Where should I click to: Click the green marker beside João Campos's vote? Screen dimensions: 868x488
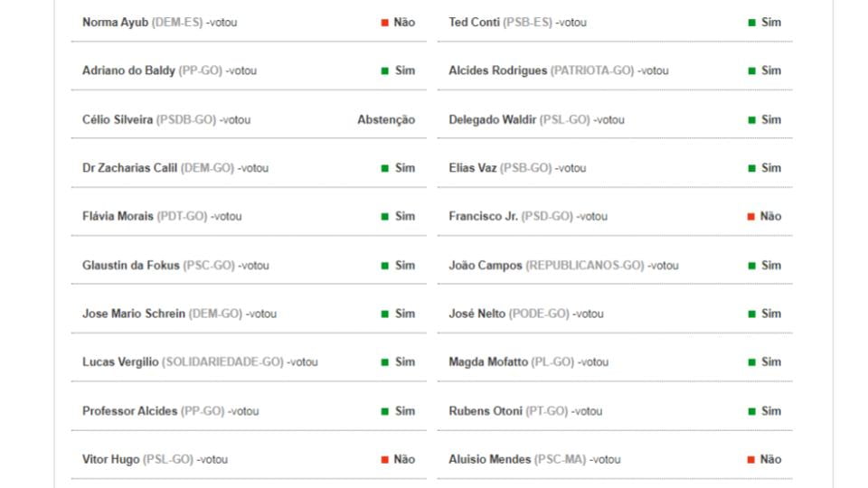tap(751, 266)
